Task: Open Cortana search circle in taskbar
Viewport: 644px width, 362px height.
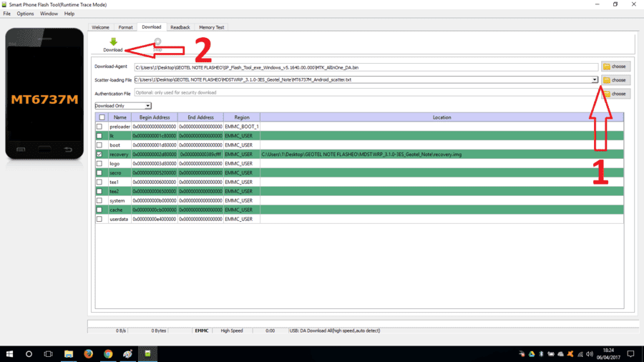Action: (x=29, y=354)
